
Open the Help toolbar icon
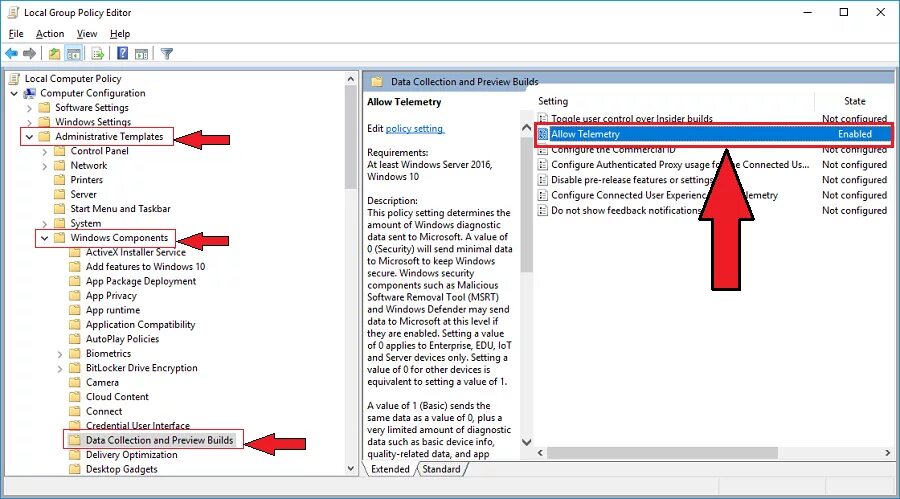(122, 54)
